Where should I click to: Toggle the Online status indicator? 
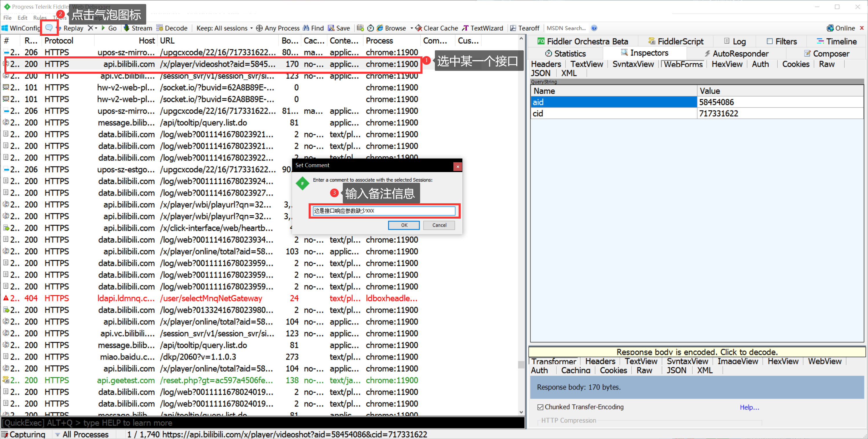point(841,28)
